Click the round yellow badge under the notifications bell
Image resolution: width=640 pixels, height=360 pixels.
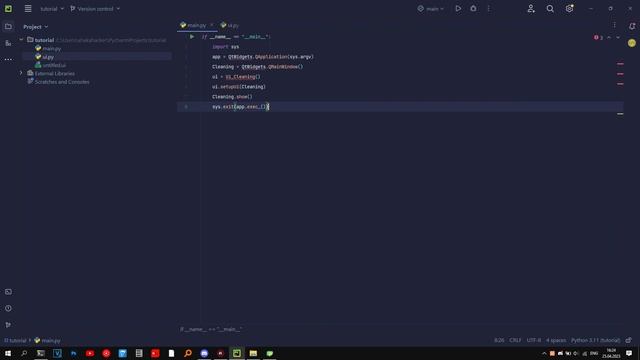(x=631, y=43)
